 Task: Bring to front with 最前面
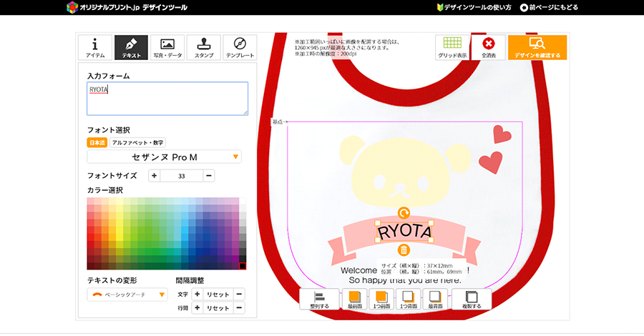[x=355, y=300]
